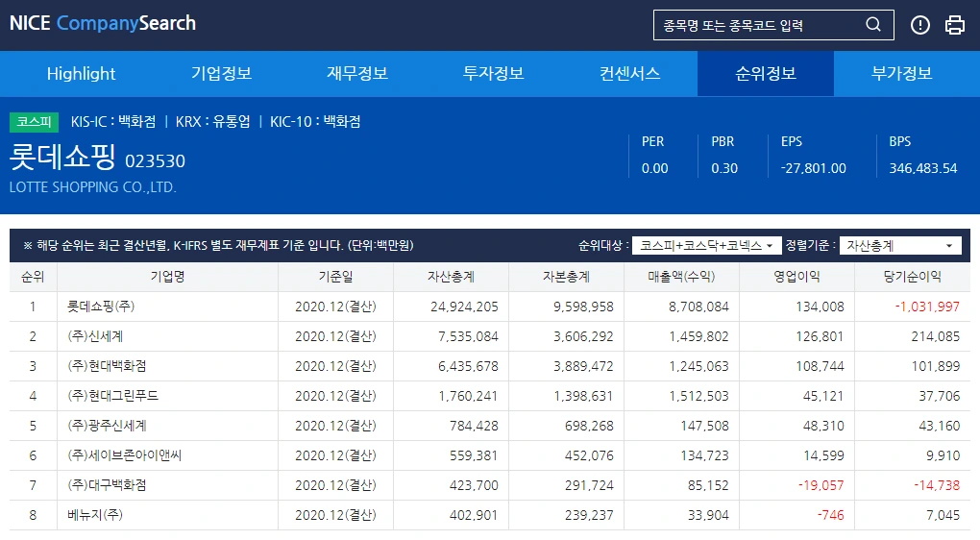Open the info exclamation icon
Image resolution: width=980 pixels, height=540 pixels.
(920, 25)
